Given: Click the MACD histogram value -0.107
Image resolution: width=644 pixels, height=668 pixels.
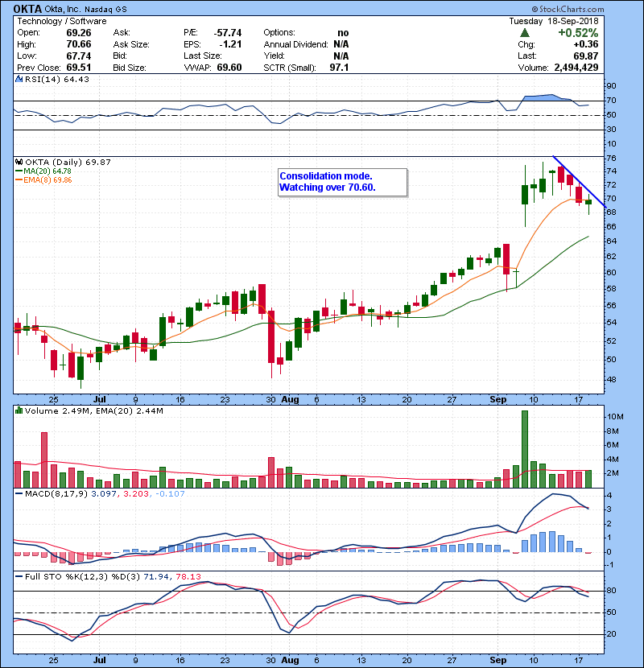Looking at the screenshot, I should point(170,494).
